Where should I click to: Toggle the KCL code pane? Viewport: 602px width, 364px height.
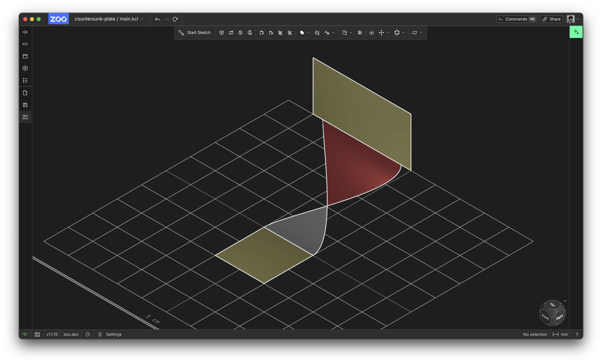25,44
